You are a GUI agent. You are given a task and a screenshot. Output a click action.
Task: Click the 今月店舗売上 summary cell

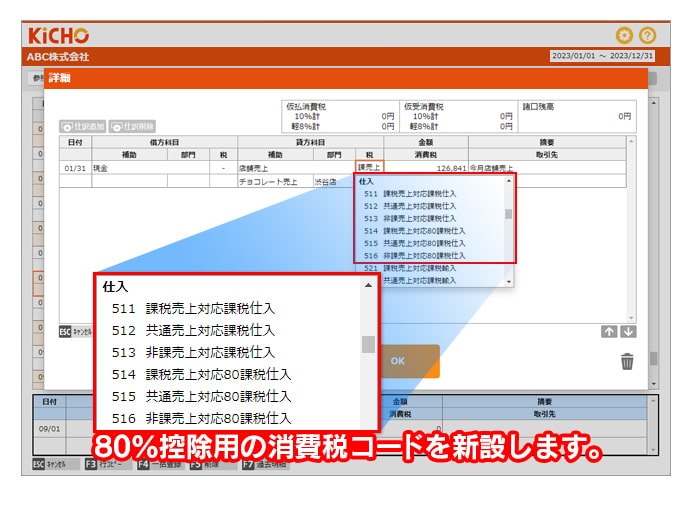point(547,168)
